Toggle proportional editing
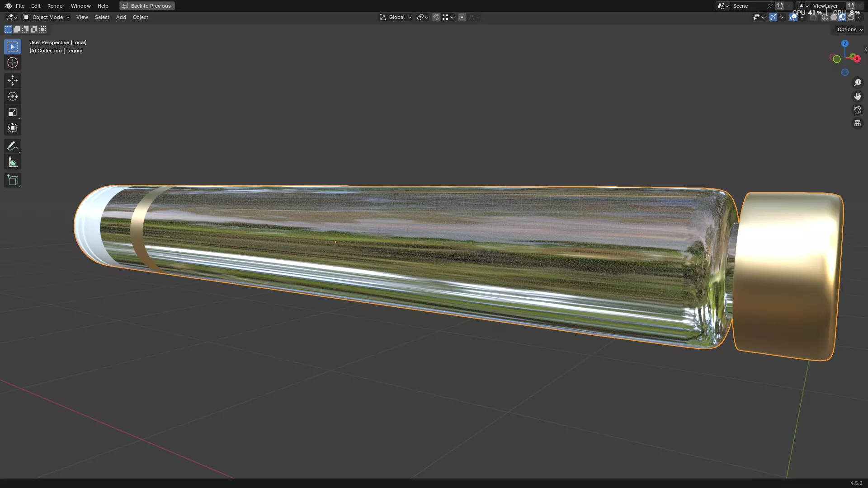This screenshot has width=868, height=488. coord(462,17)
